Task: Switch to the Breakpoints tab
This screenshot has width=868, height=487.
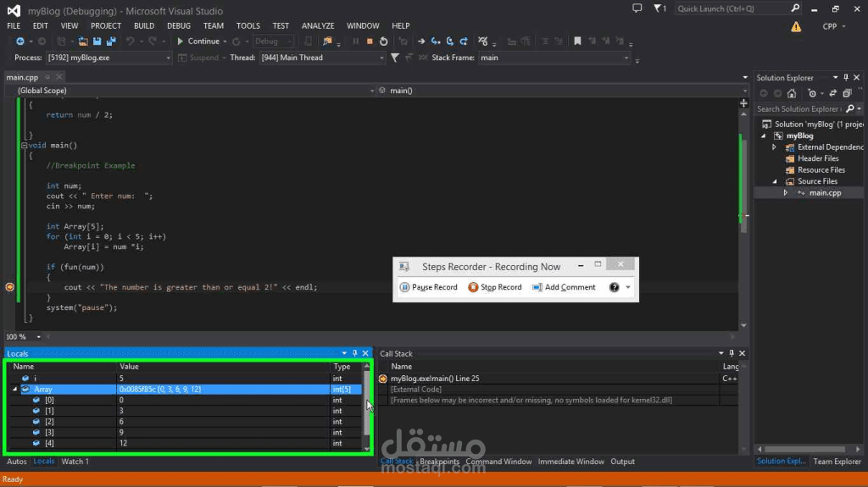Action: coord(440,462)
